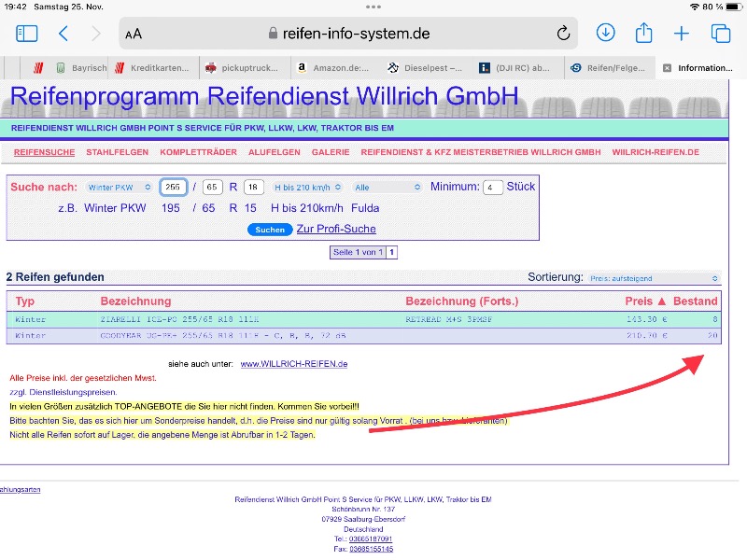Open the STAHLFELGEN menu item
The height and width of the screenshot is (560, 747).
pos(118,152)
